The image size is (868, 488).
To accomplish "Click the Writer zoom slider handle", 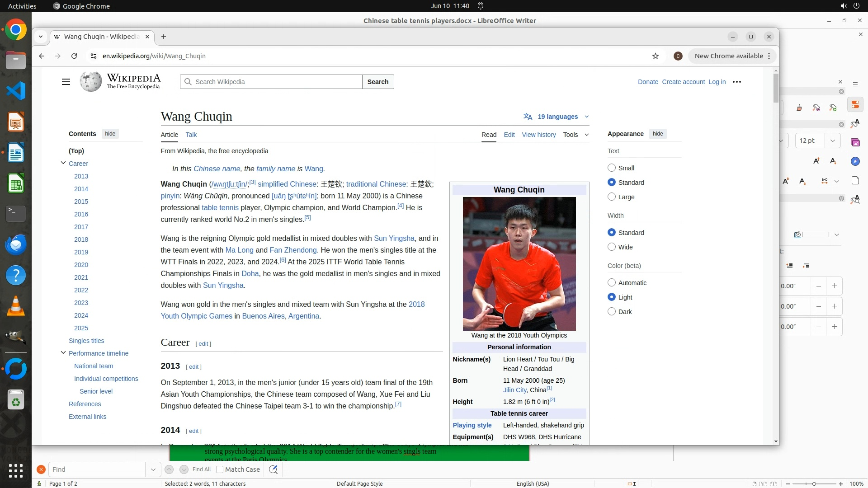I will pos(814,483).
